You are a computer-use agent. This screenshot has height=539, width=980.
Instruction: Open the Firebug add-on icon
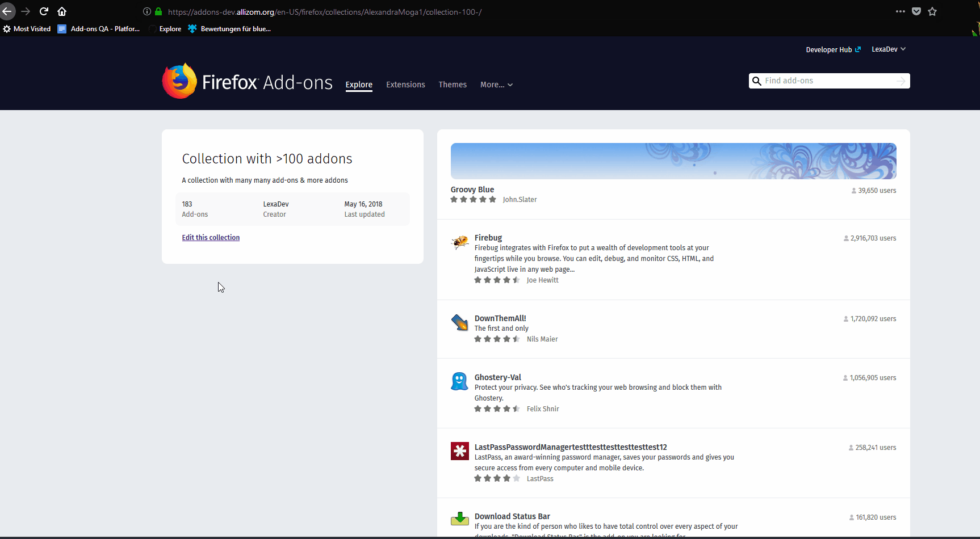pos(459,241)
